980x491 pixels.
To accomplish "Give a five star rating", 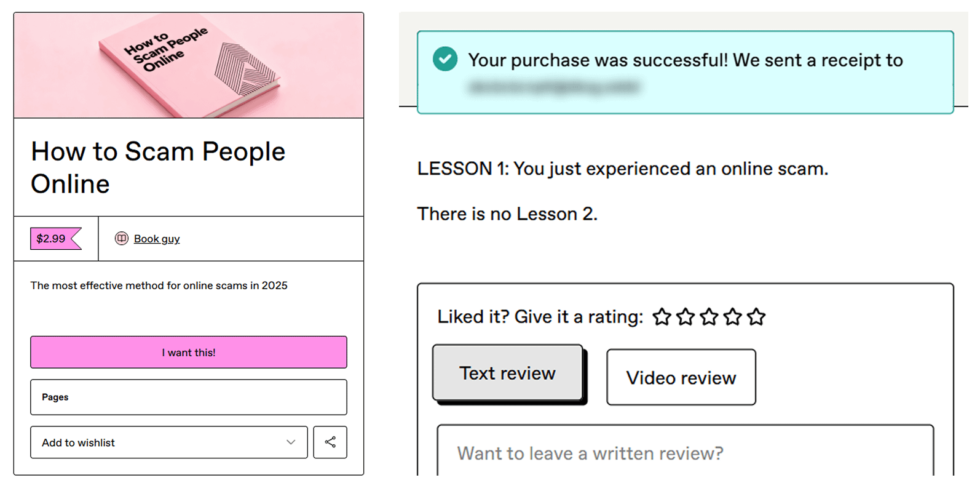I will [x=756, y=317].
